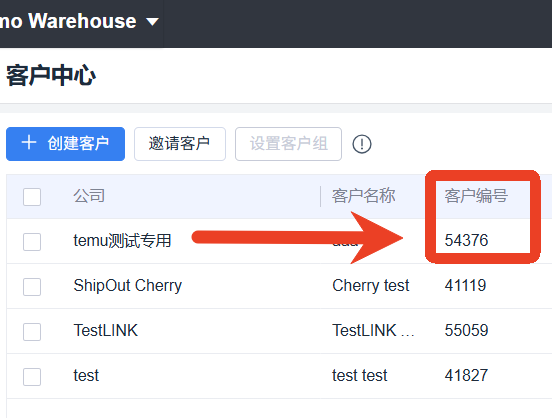The height and width of the screenshot is (418, 552).
Task: Click the 设置客户组 button
Action: [288, 144]
